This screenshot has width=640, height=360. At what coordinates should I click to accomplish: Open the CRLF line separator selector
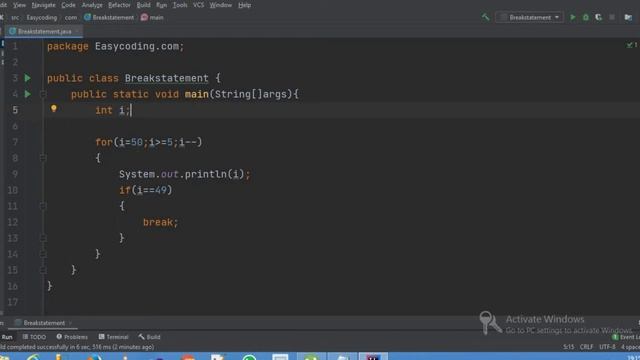tap(586, 347)
